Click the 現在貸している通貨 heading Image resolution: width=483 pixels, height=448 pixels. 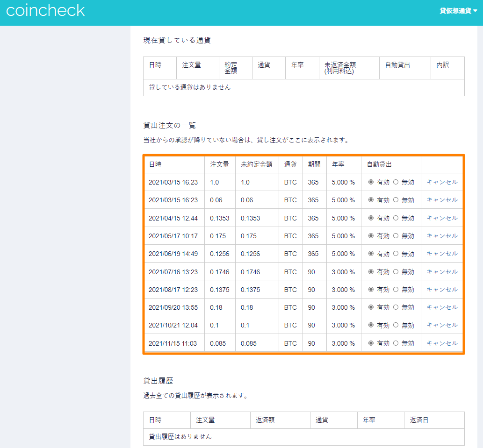pyautogui.click(x=177, y=40)
